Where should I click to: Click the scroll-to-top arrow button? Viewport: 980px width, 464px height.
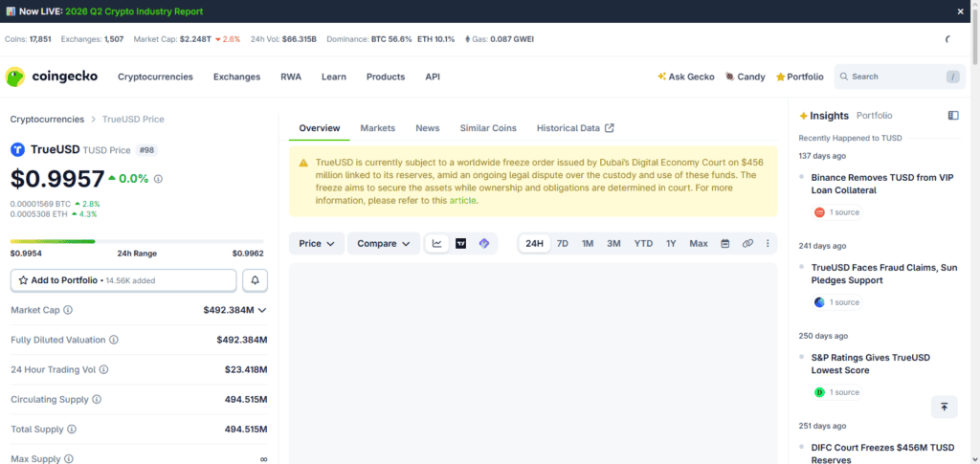945,407
